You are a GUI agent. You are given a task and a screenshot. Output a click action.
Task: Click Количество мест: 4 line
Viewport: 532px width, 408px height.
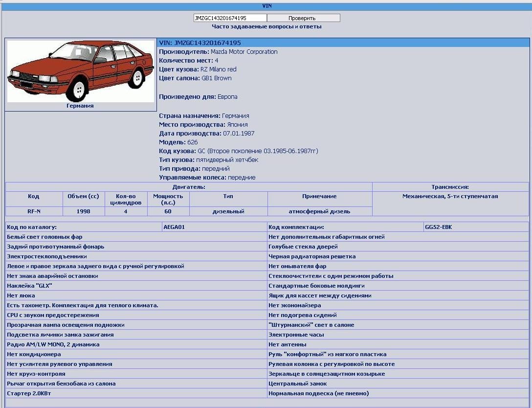point(189,61)
